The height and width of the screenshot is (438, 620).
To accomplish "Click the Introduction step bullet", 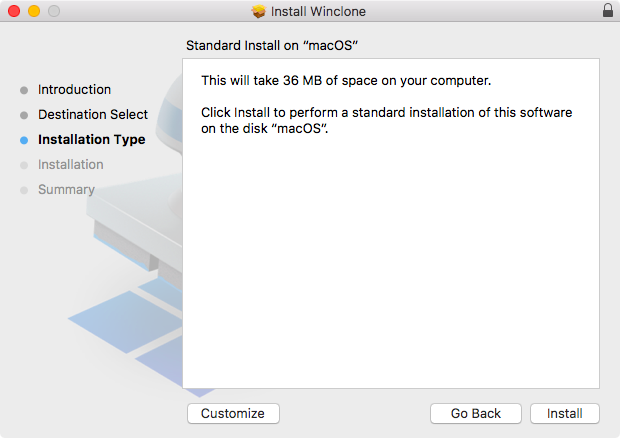I will pos(24,90).
